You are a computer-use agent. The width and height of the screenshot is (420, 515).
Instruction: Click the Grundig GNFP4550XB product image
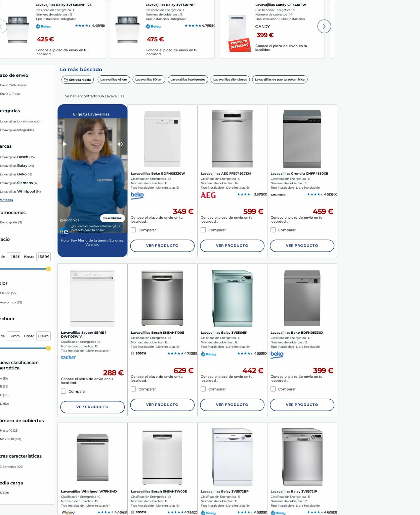302,139
